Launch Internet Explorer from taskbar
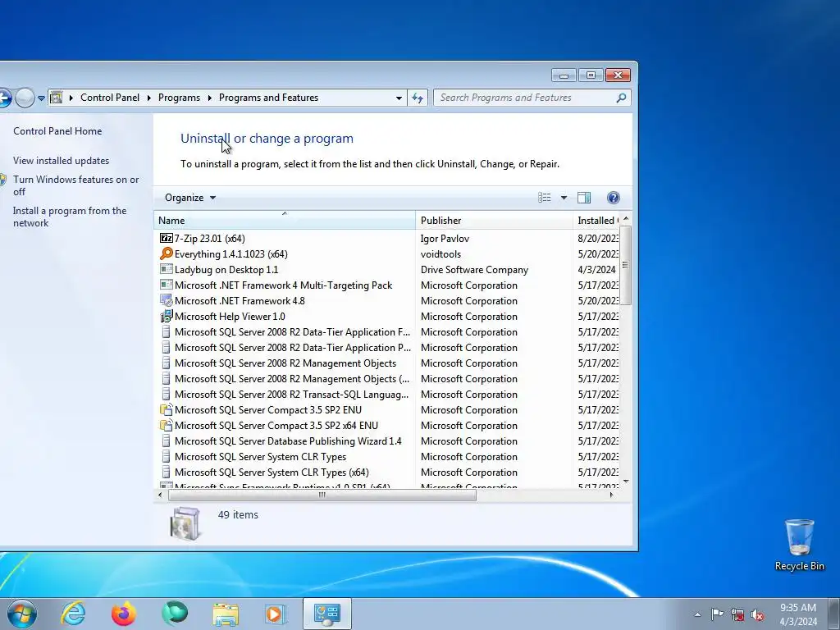 point(73,614)
